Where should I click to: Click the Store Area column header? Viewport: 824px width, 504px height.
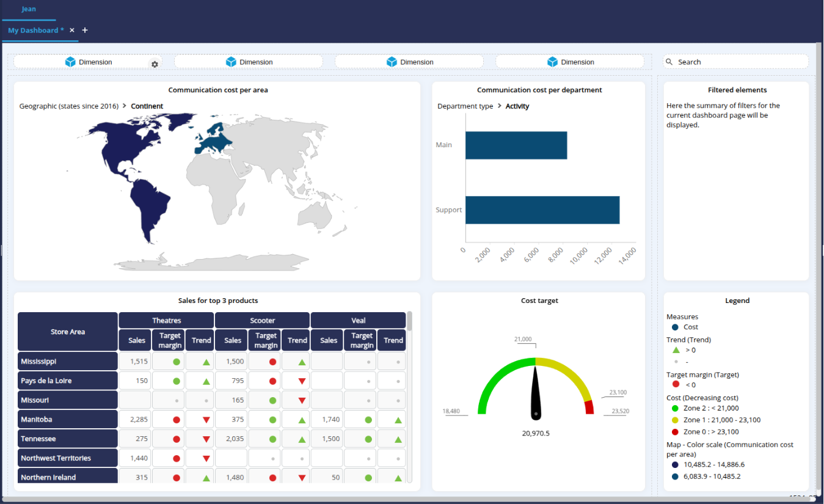click(68, 332)
